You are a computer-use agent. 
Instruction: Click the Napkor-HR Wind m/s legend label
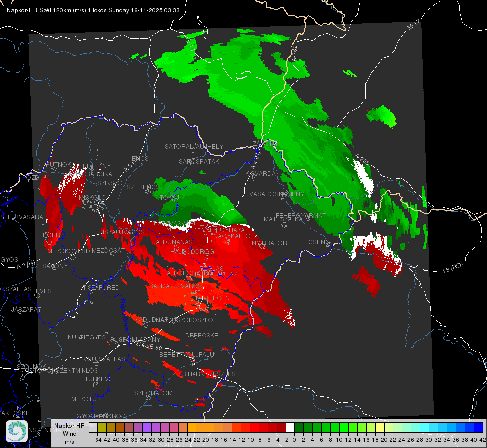69,433
